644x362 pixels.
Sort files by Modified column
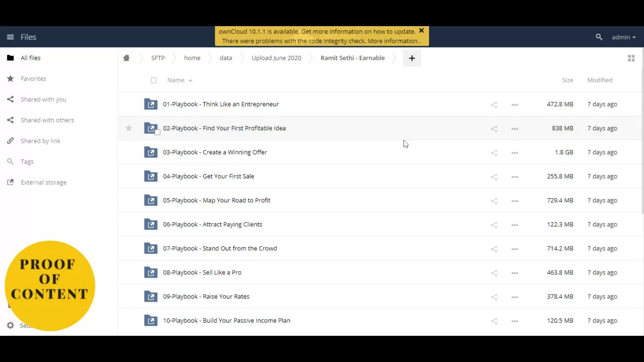pos(600,80)
